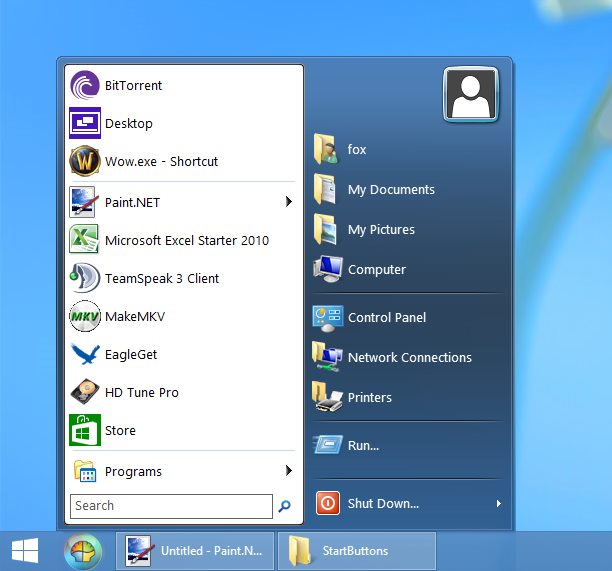This screenshot has height=571, width=612.
Task: Open the Control Panel icon
Action: [x=328, y=318]
